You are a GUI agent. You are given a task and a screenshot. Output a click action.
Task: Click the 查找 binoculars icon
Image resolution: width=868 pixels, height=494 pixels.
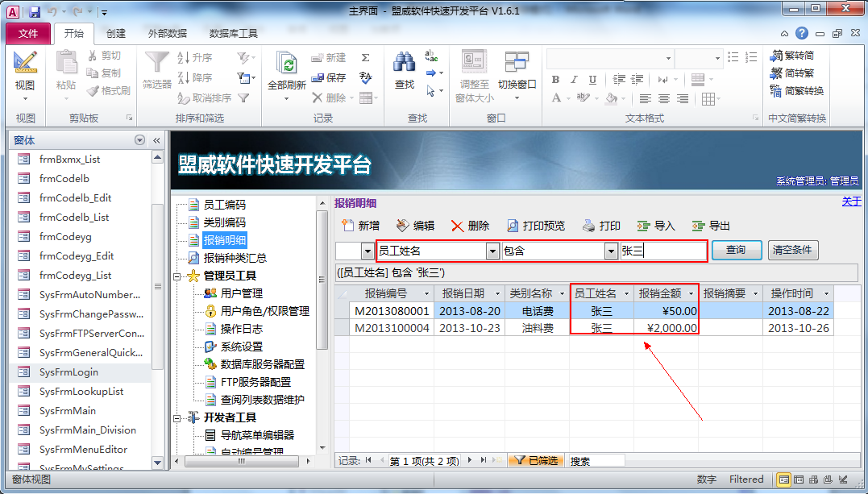point(404,62)
